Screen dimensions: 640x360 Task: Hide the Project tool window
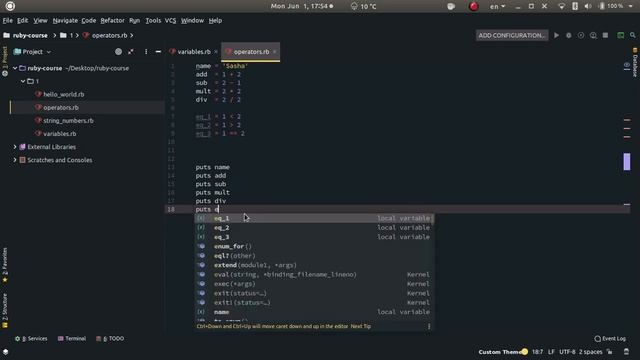[158, 52]
